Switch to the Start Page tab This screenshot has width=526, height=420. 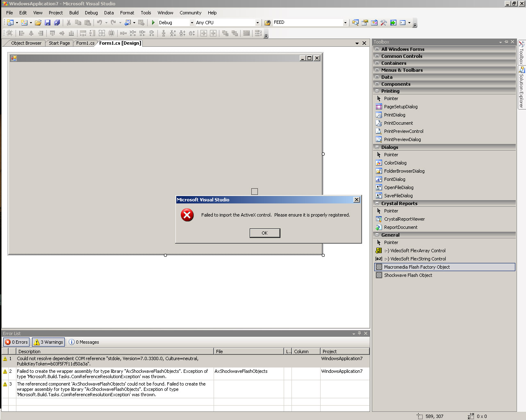(x=59, y=43)
